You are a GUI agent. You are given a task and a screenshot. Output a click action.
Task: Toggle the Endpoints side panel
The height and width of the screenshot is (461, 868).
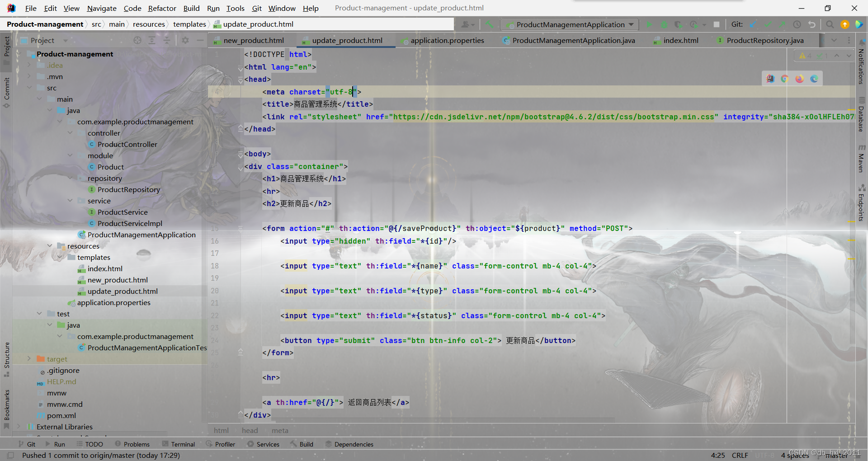pos(861,203)
